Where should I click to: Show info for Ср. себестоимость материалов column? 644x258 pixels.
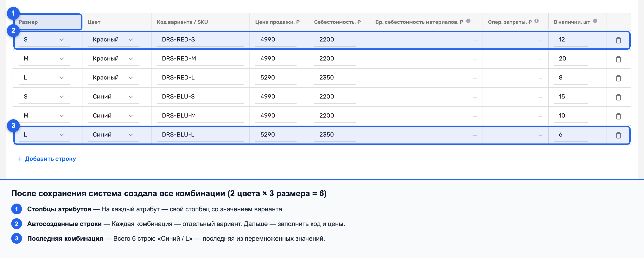pos(468,21)
